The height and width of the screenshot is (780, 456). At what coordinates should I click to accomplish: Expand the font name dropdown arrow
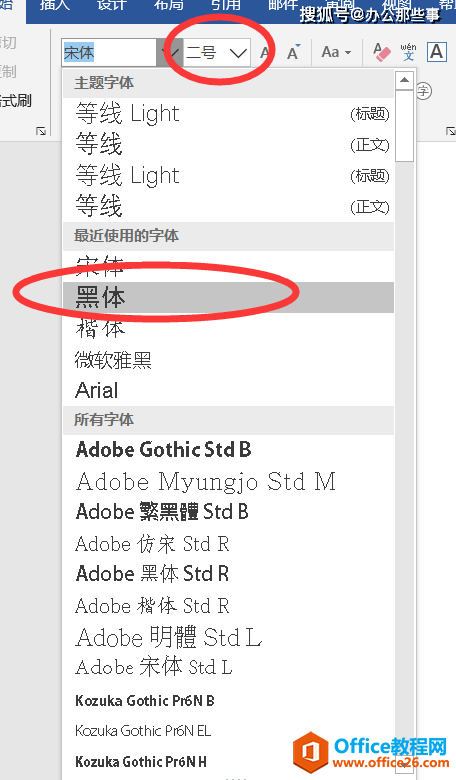[170, 52]
